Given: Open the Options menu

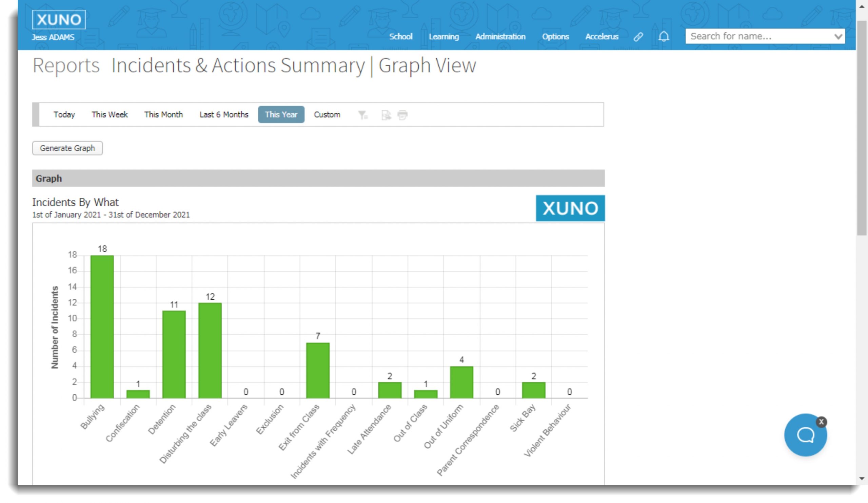Looking at the screenshot, I should [555, 37].
